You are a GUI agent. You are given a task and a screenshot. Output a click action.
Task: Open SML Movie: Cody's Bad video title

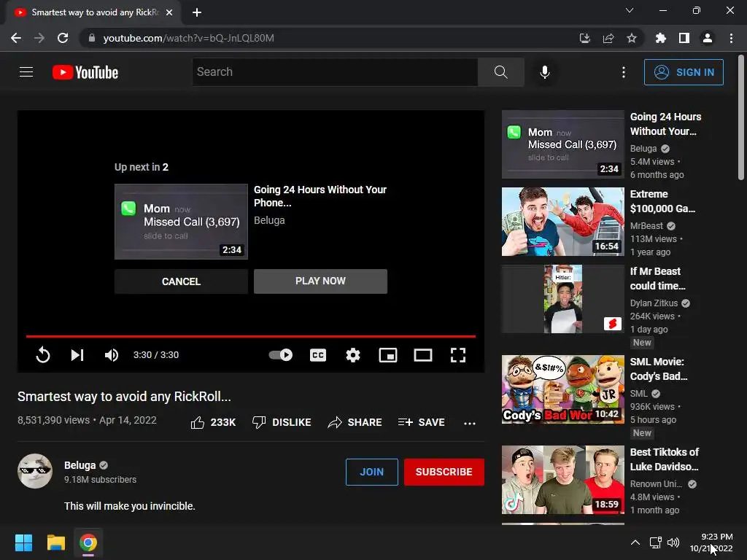pyautogui.click(x=659, y=369)
